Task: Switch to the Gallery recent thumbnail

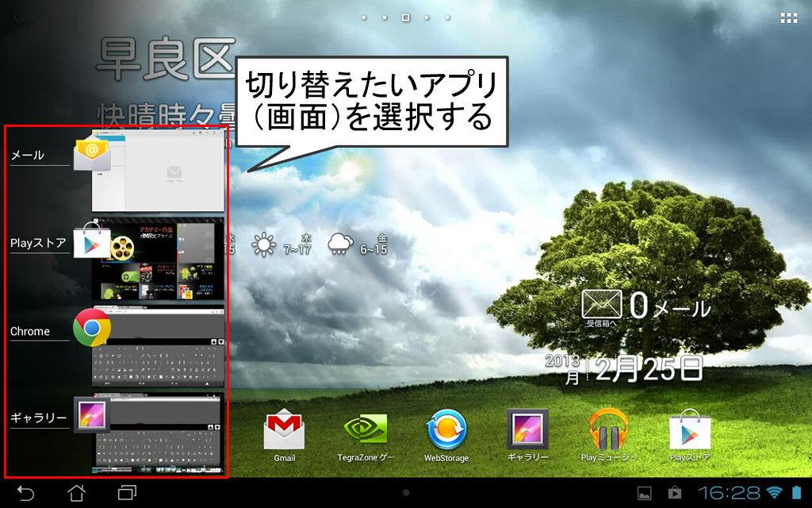Action: [x=159, y=433]
